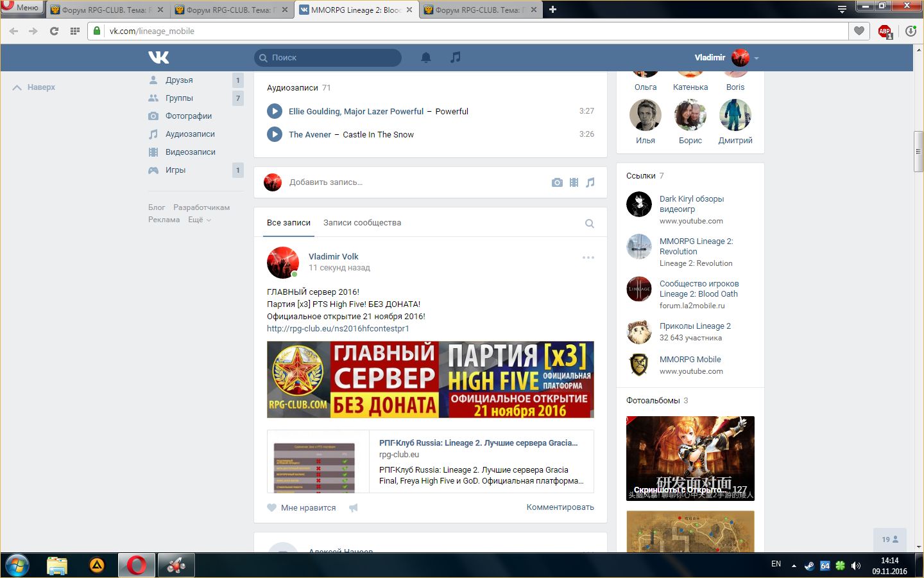This screenshot has height=578, width=924.
Task: Expand the Vladimir profile dropdown
Action: point(757,58)
